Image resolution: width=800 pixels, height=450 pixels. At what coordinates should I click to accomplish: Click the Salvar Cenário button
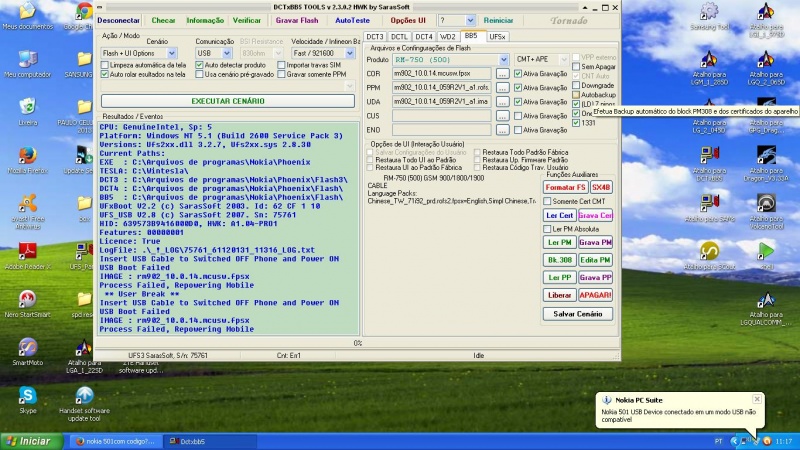578,314
